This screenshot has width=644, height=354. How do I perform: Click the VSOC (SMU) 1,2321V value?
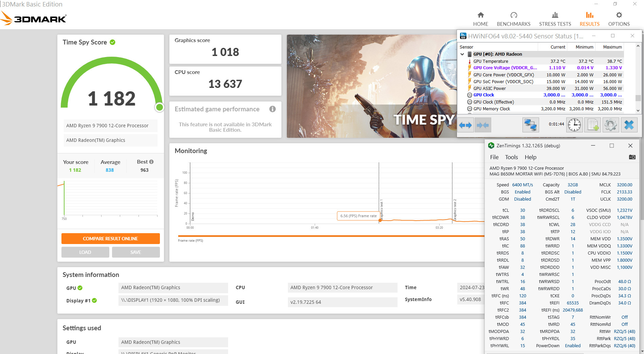[625, 210]
